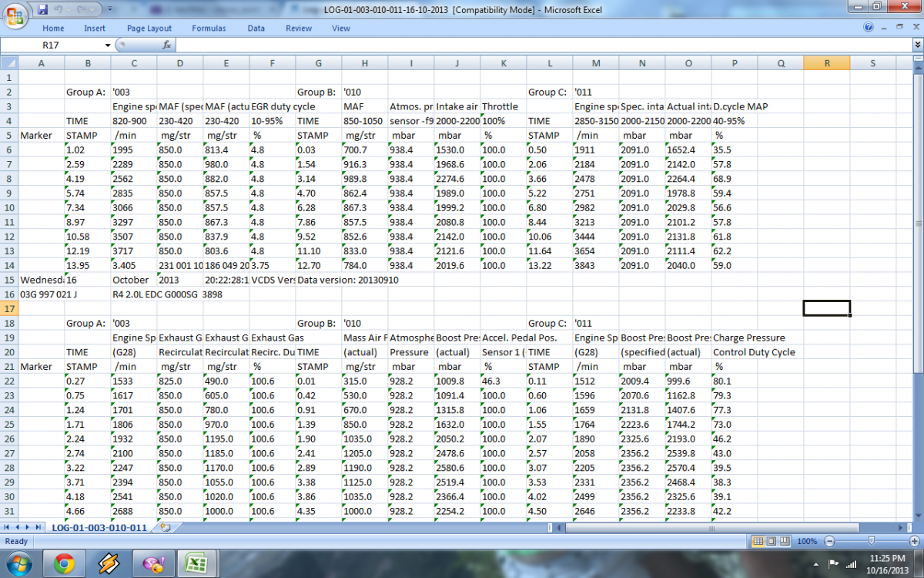
Task: Select row 15 header
Action: click(x=8, y=279)
